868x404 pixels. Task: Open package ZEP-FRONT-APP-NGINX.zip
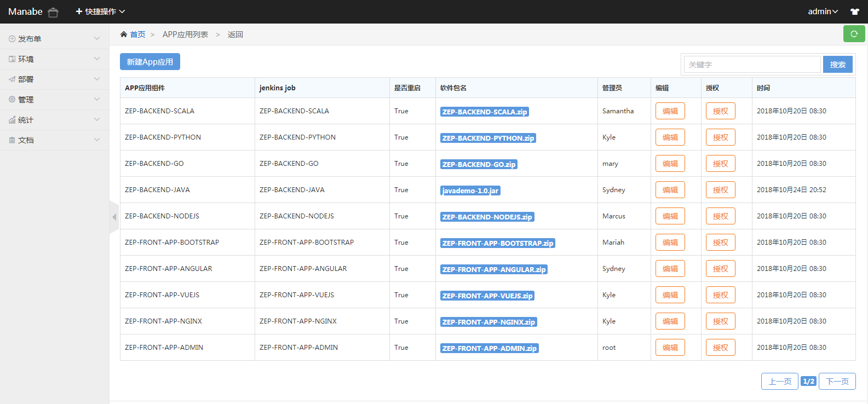488,322
